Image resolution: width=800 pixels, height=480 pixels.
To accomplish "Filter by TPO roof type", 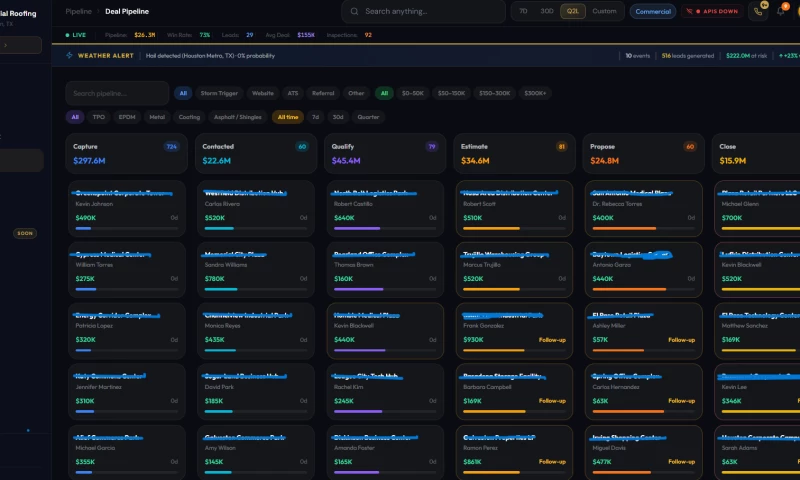I will [x=98, y=117].
